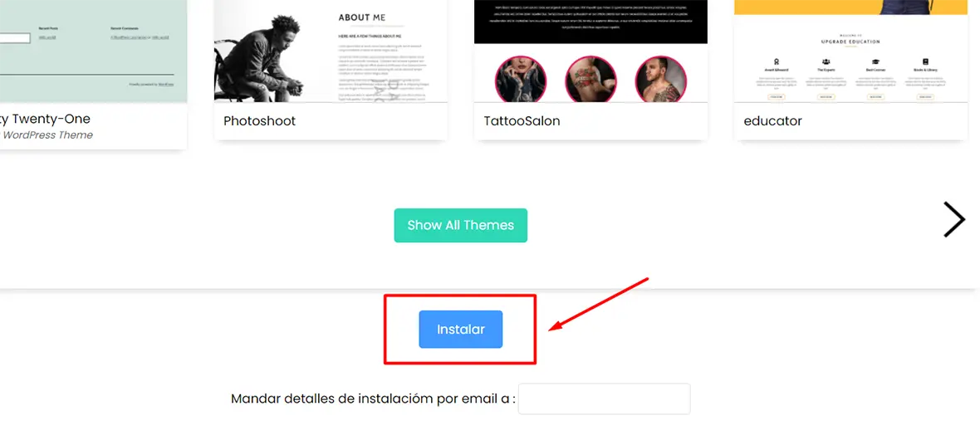Click the book library icon in educator preview
The width and height of the screenshot is (980, 435).
pos(926,62)
